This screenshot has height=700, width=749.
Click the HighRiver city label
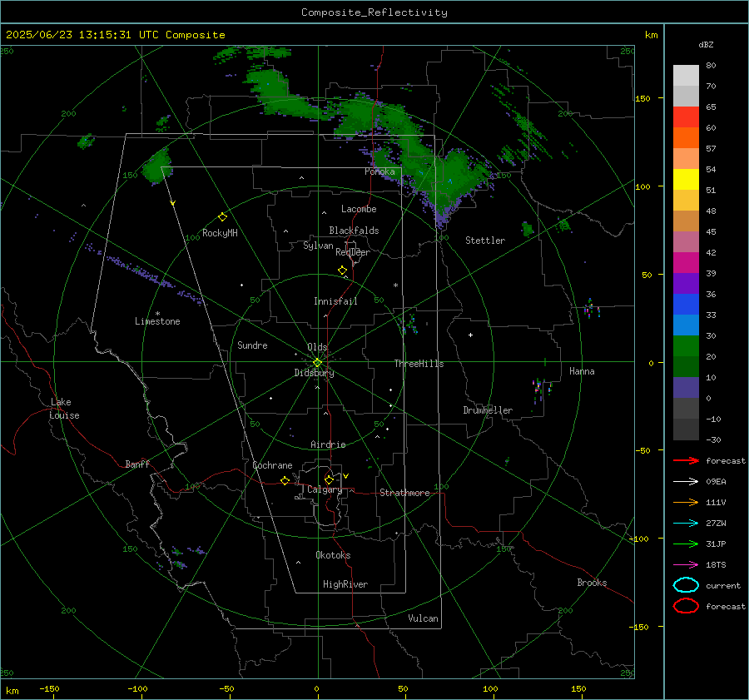pyautogui.click(x=345, y=584)
